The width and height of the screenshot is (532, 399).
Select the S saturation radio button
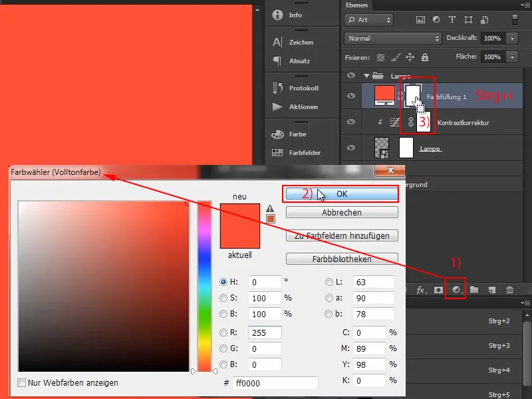point(223,298)
